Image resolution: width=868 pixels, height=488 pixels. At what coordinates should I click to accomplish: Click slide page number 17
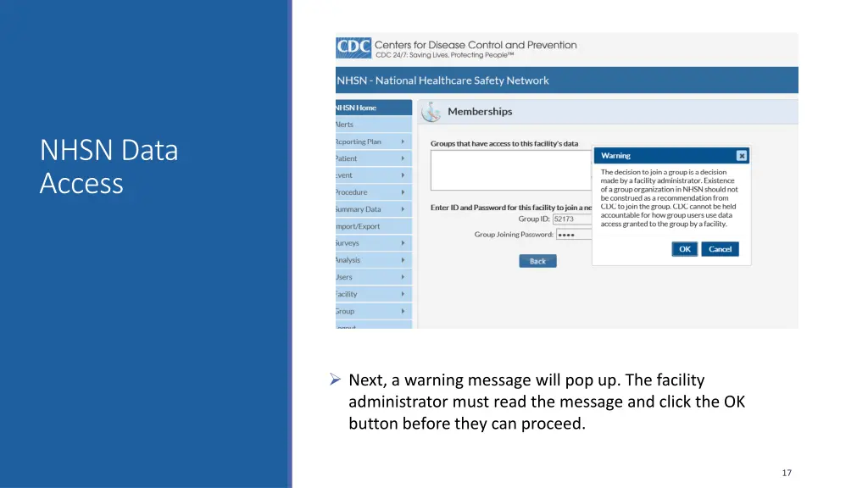787,473
